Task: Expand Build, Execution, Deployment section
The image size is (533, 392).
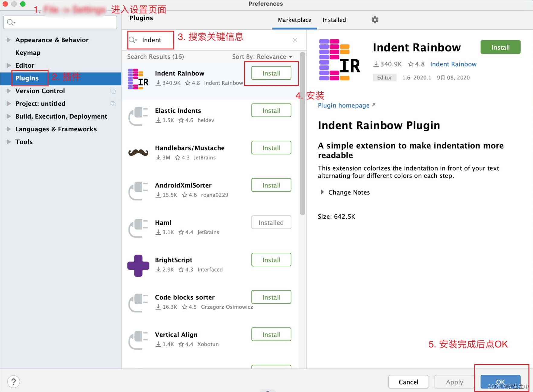Action: click(x=9, y=116)
